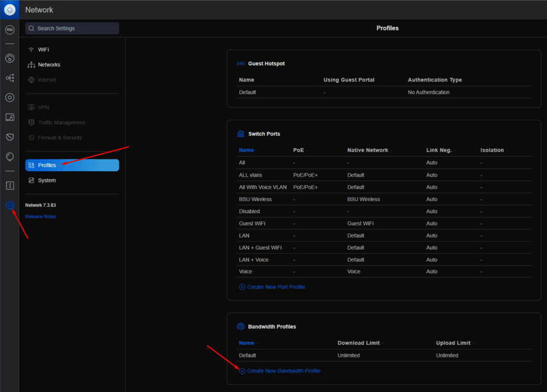
Task: Click the magnifier icon in search box
Action: coord(31,28)
